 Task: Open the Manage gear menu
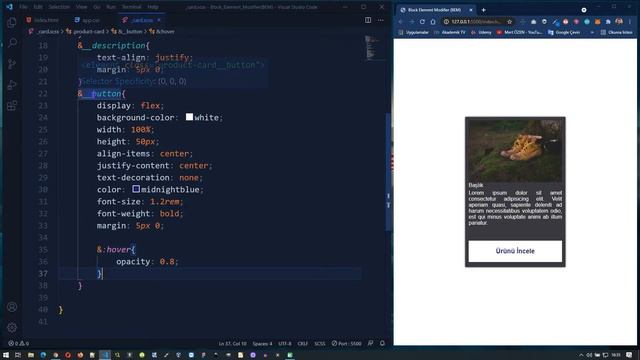12,327
